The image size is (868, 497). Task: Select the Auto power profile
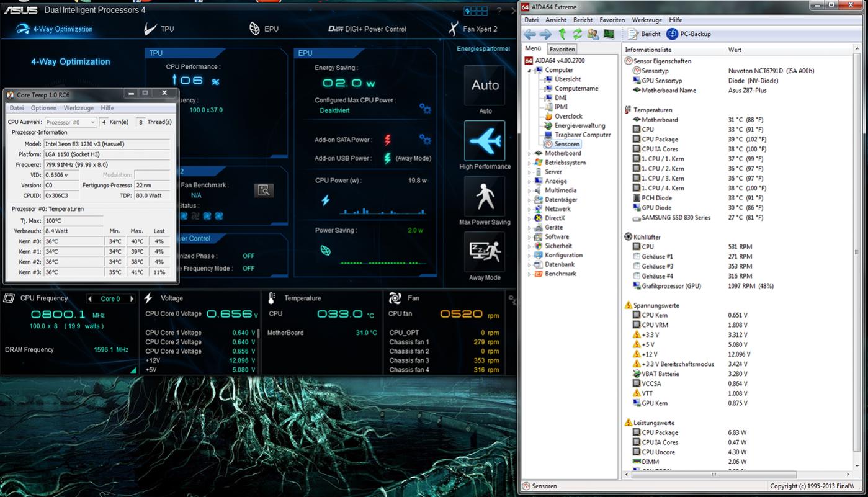pos(485,86)
